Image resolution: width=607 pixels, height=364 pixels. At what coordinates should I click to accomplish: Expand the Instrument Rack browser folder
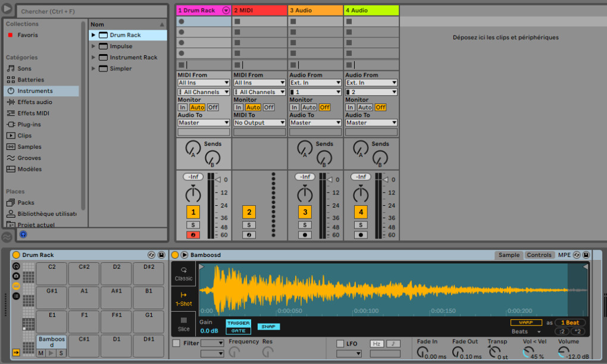(93, 58)
